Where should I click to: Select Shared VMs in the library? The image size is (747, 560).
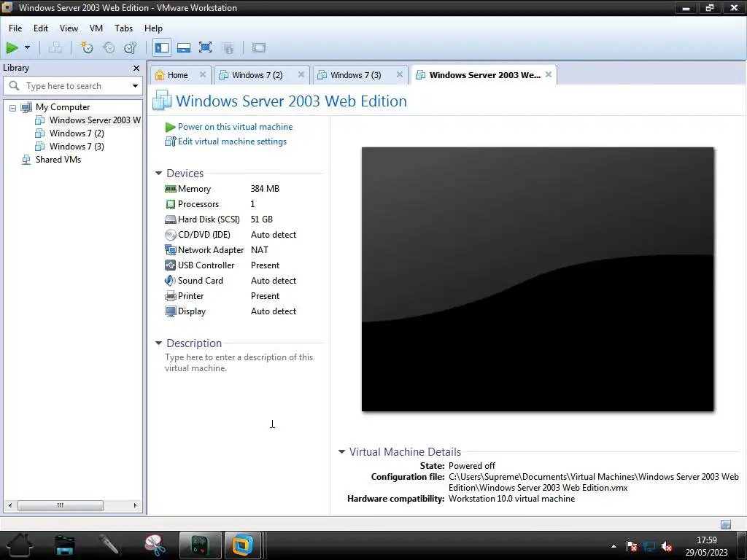58,160
